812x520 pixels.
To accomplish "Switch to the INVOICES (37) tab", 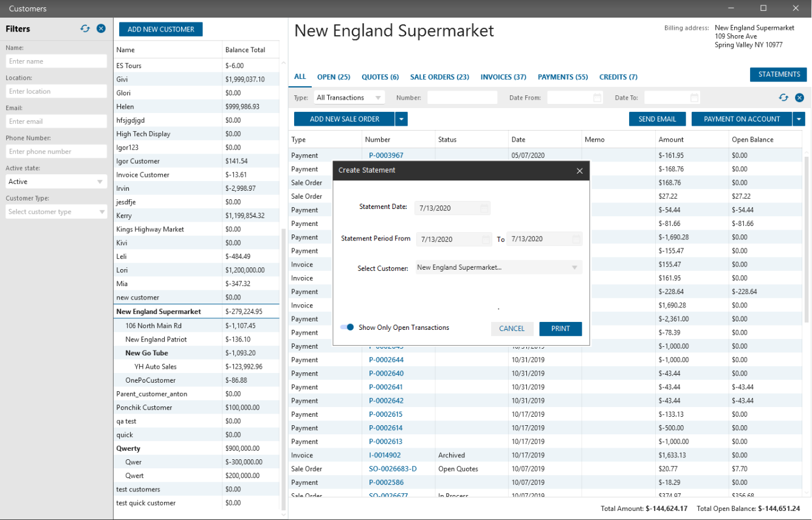I will pos(503,77).
